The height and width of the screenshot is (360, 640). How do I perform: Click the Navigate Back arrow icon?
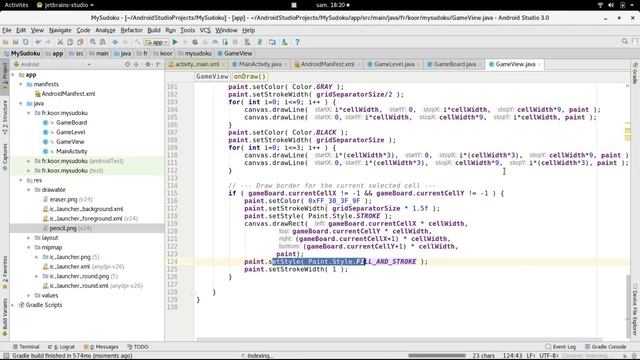pyautogui.click(x=116, y=42)
